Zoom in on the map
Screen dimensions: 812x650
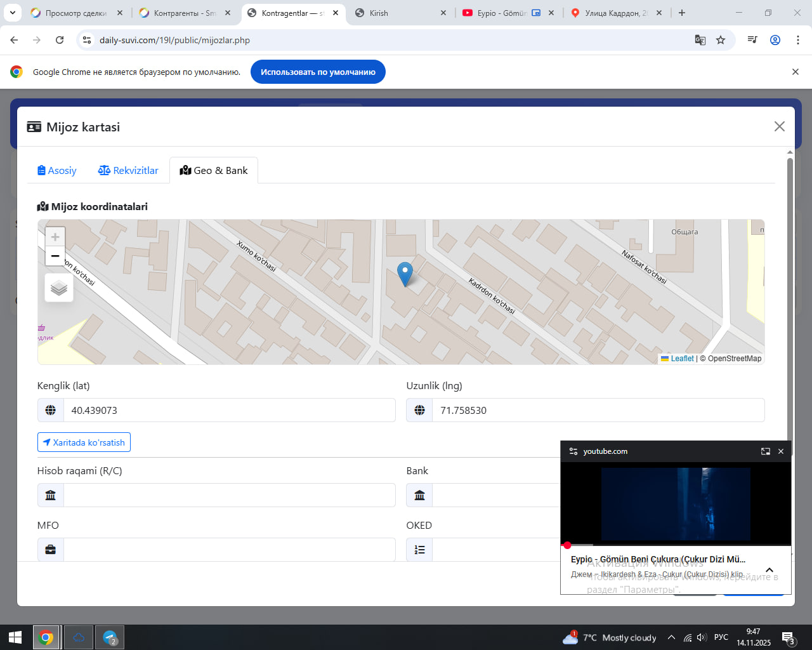[x=55, y=237]
